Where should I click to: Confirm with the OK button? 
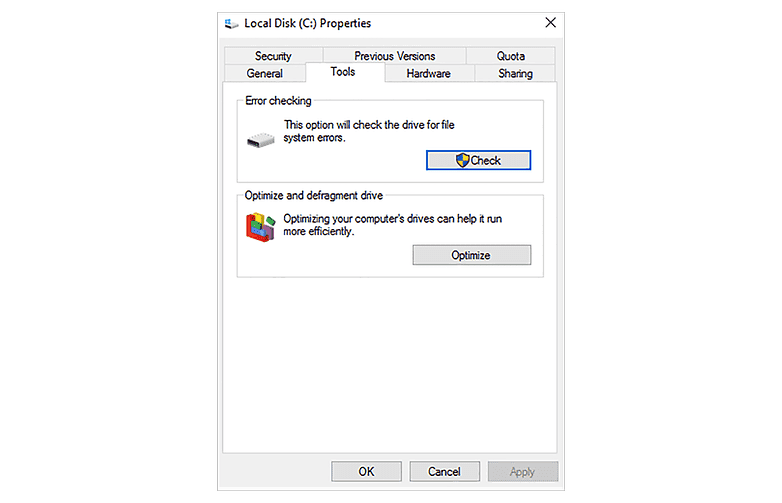point(367,471)
